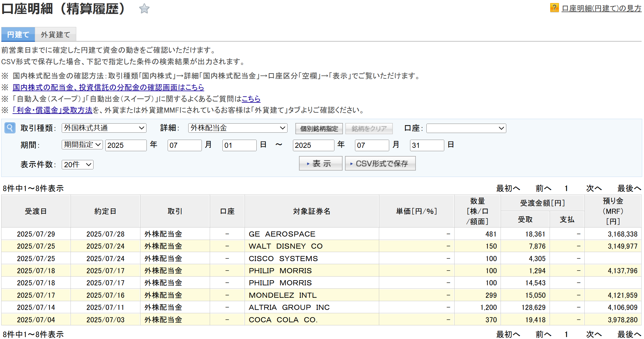Click the start month field showing 07
Viewport: 644px width, 339px height.
pyautogui.click(x=185, y=145)
